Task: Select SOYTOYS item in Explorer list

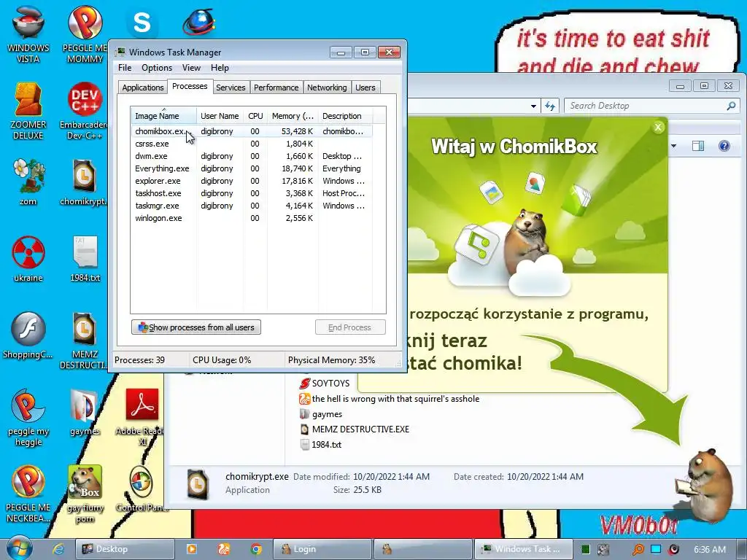Action: click(325, 383)
